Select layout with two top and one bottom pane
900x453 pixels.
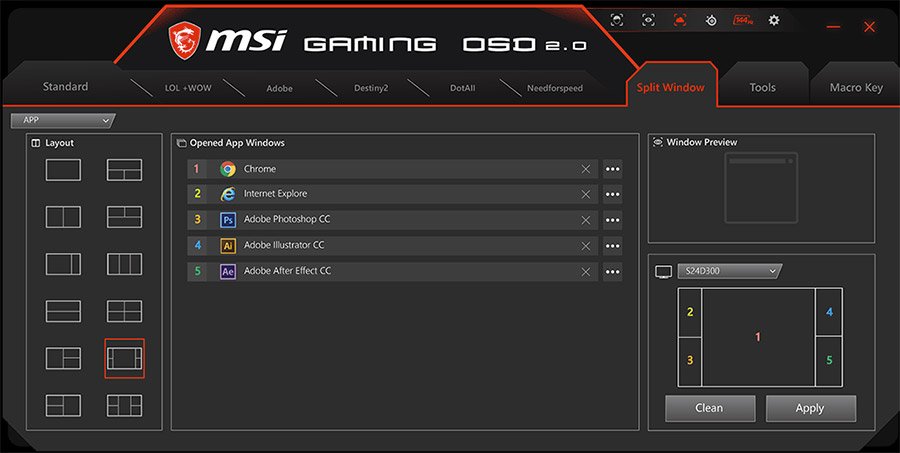pos(125,217)
